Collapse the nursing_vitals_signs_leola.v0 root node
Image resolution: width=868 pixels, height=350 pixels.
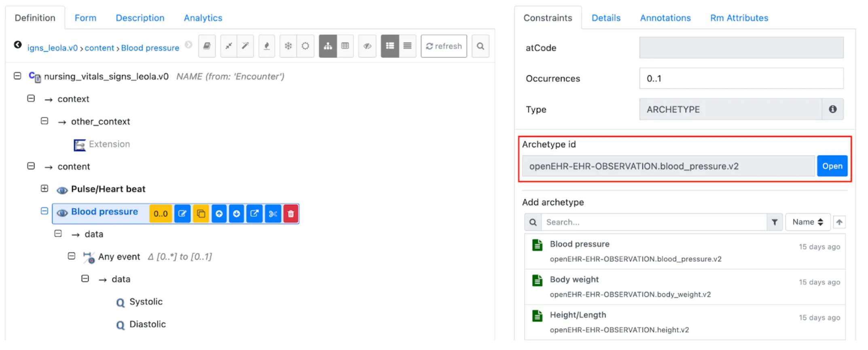17,76
